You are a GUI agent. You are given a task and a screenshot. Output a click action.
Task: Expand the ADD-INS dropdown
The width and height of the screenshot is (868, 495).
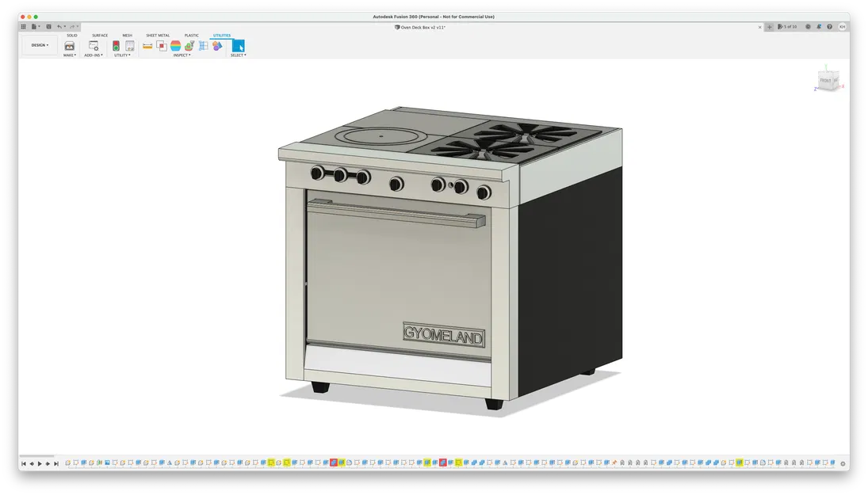pos(94,55)
